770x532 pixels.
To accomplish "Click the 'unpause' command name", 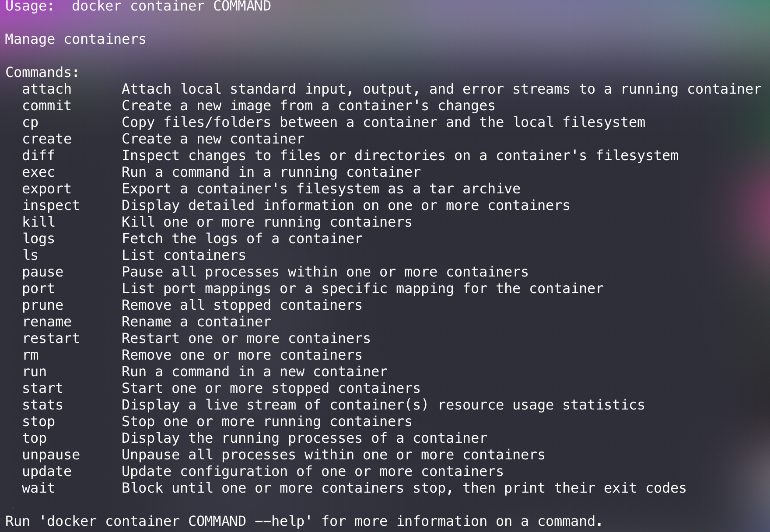I will (51, 455).
